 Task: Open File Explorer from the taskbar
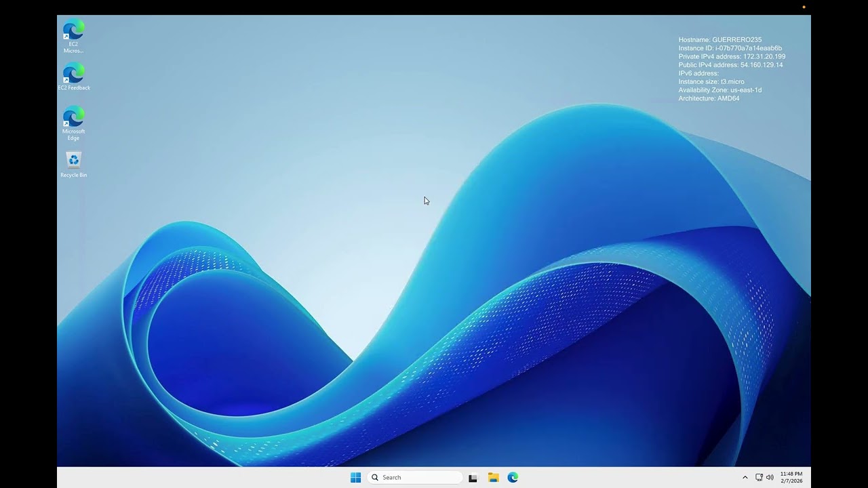[x=493, y=477]
